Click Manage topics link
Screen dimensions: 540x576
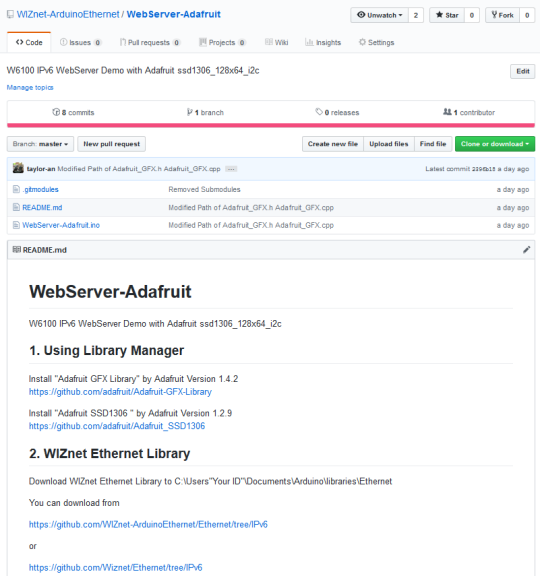(x=30, y=87)
